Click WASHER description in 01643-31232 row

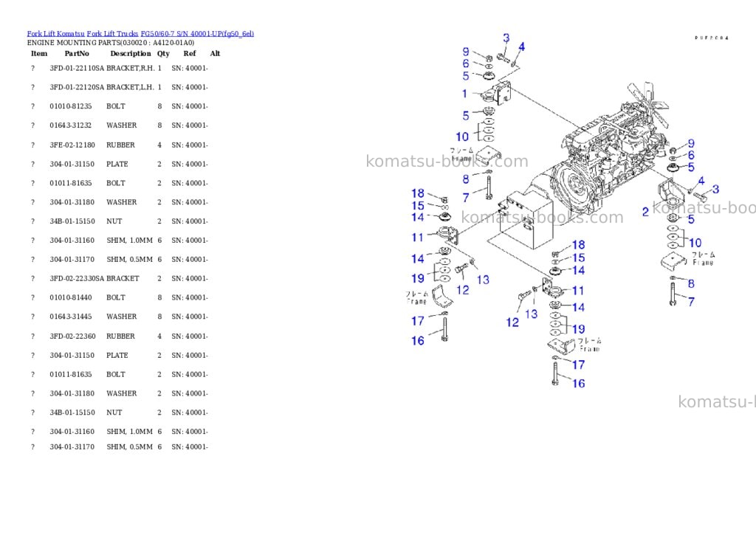(122, 125)
